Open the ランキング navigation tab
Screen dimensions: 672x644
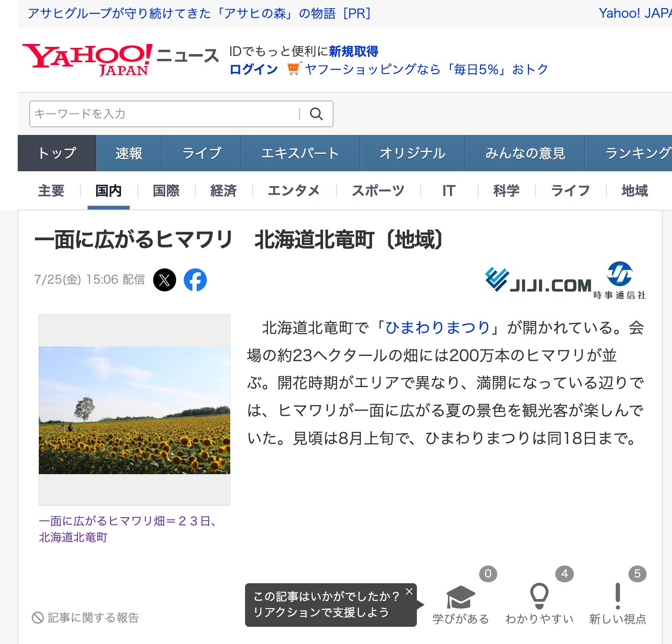click(x=641, y=153)
